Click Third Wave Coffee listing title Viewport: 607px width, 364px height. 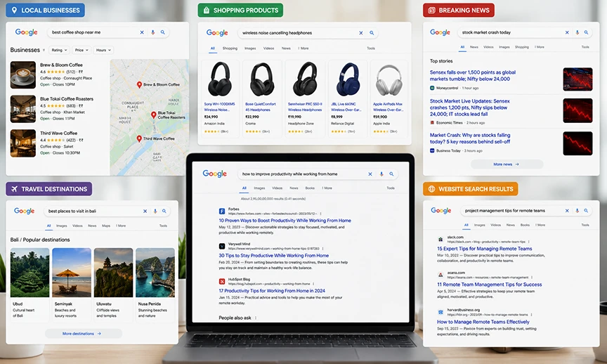tap(58, 134)
